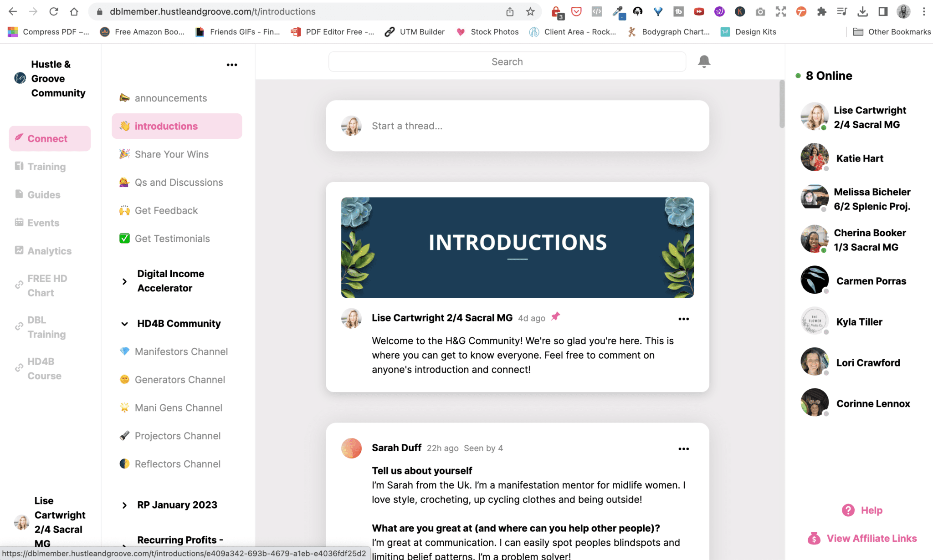
Task: Open the FREE HD Chart link
Action: [x=47, y=285]
